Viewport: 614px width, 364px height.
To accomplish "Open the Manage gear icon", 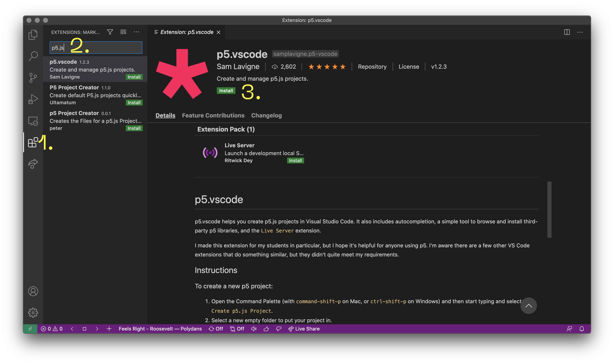I will (x=33, y=313).
